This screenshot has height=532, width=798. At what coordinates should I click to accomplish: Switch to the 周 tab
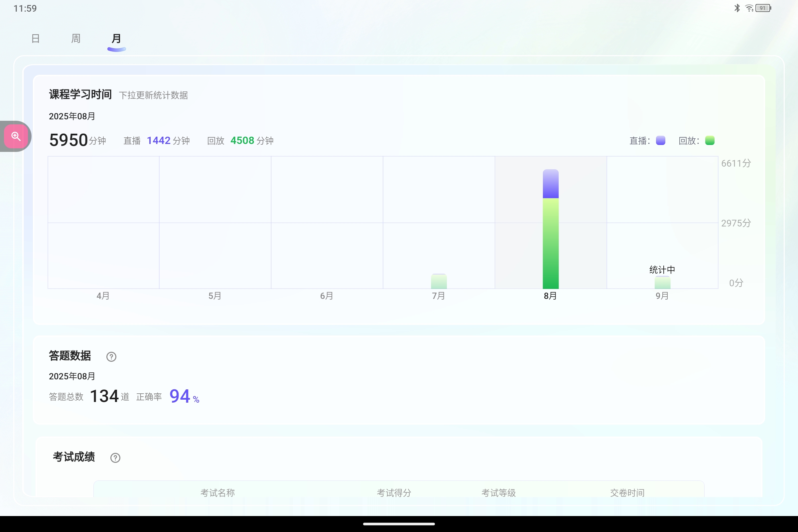[x=75, y=38]
